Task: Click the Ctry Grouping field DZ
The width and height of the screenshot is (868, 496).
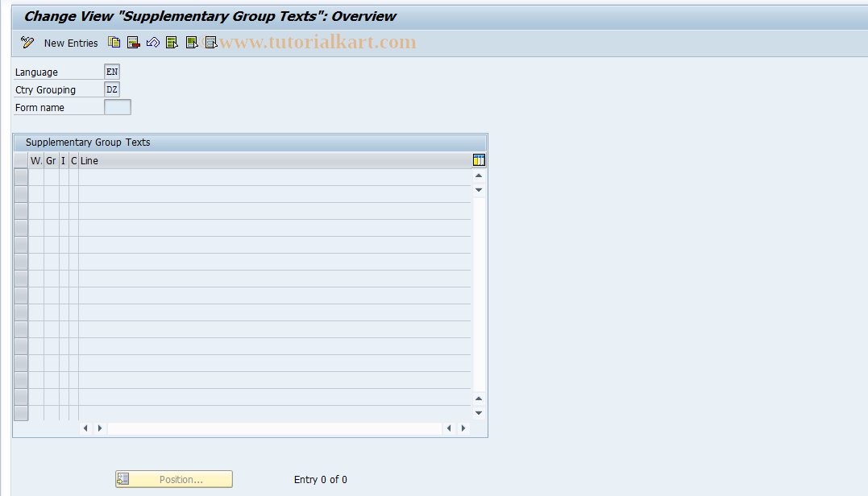Action: [112, 89]
